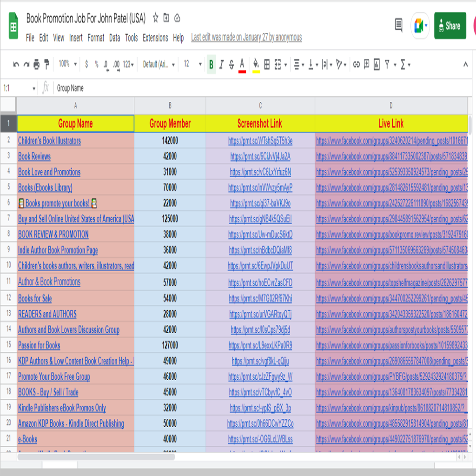Screen dimensions: 476x476
Task: Open the Extensions menu
Action: click(155, 38)
